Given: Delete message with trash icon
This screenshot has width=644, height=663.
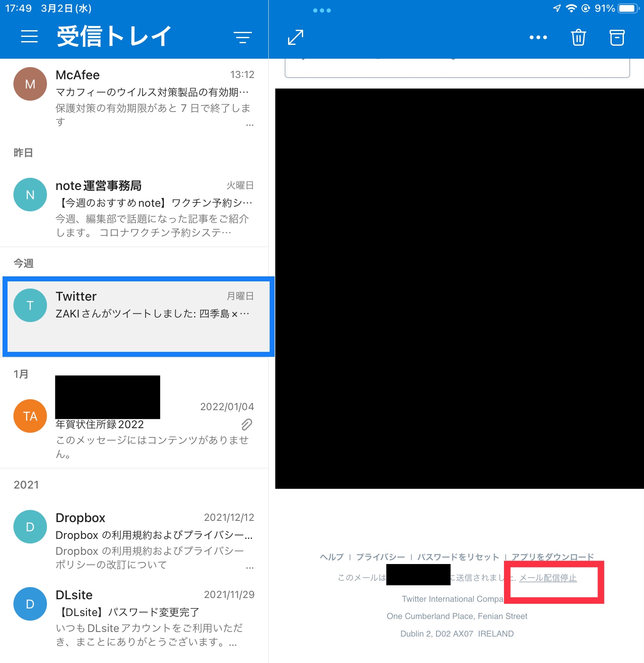Looking at the screenshot, I should (578, 37).
